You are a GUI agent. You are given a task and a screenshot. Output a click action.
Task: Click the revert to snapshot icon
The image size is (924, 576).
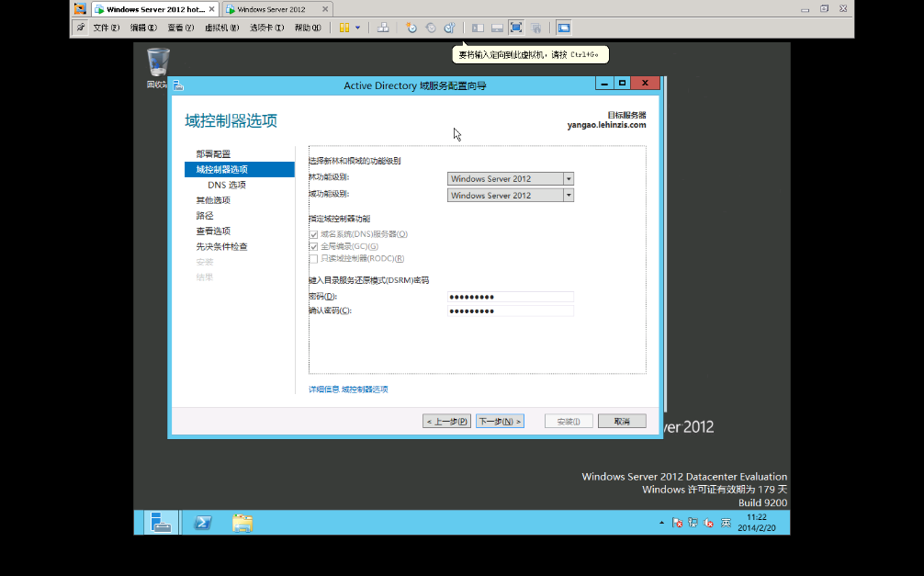tap(431, 28)
